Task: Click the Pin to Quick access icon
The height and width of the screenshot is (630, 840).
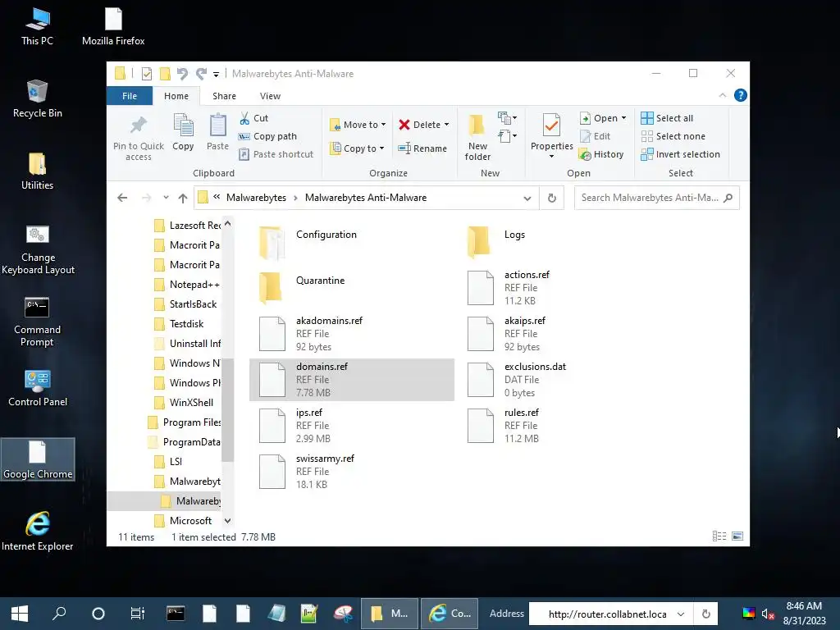Action: click(x=138, y=126)
